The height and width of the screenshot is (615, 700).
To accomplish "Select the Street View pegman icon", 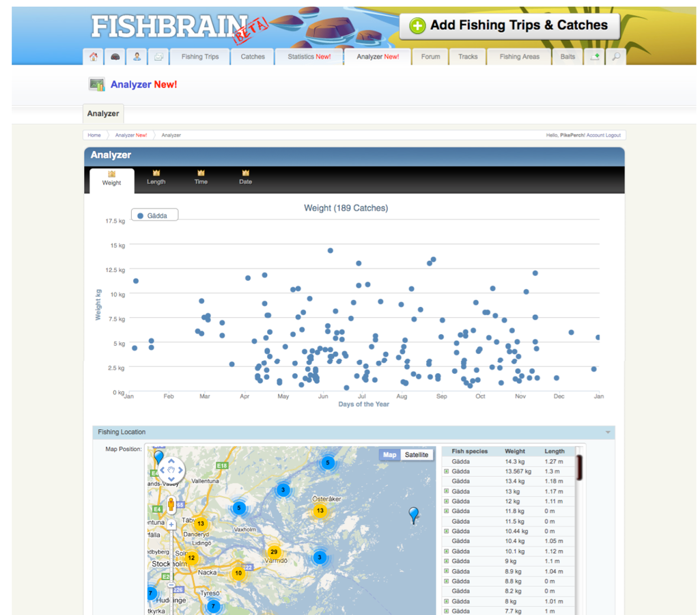I will [171, 504].
